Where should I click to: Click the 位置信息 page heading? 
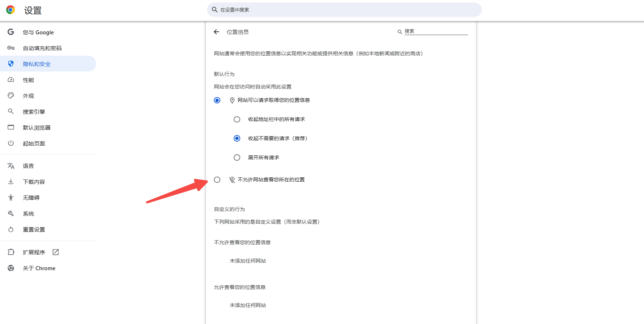[x=238, y=32]
